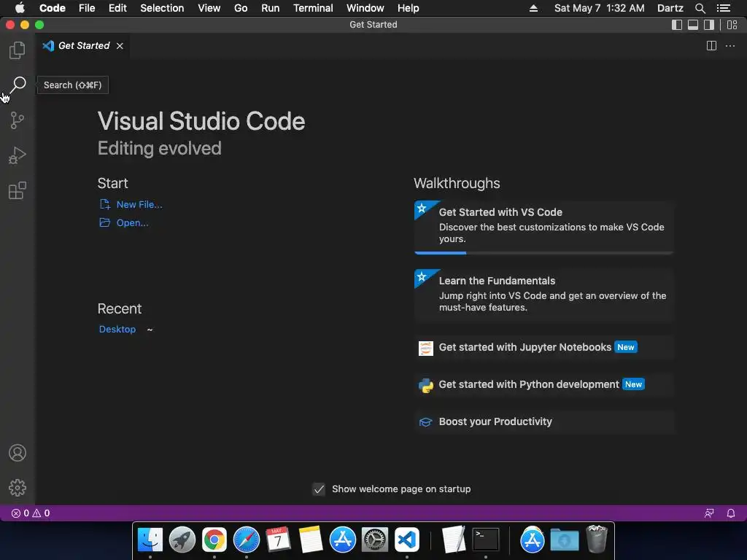Click the feedback icon in status bar
Viewport: 747px width, 560px height.
click(x=709, y=513)
